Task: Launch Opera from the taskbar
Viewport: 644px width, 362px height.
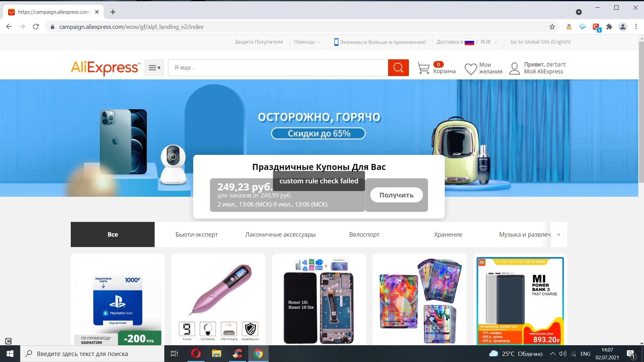Action: coord(196,354)
